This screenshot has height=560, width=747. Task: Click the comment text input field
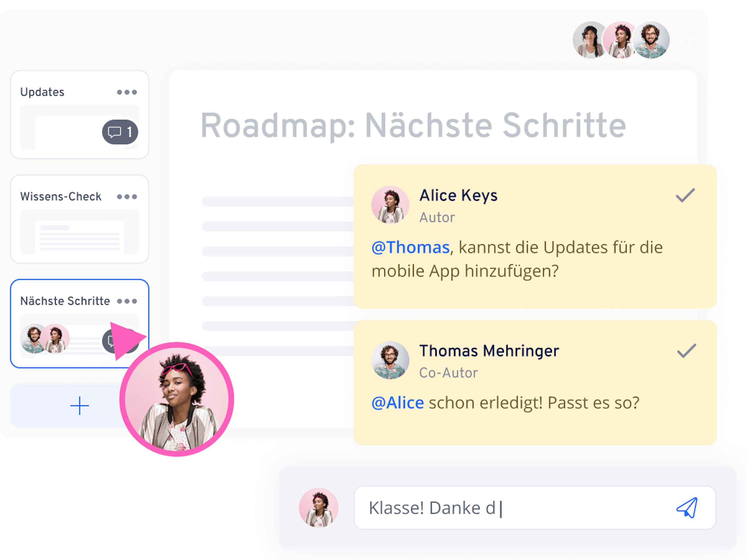[507, 508]
